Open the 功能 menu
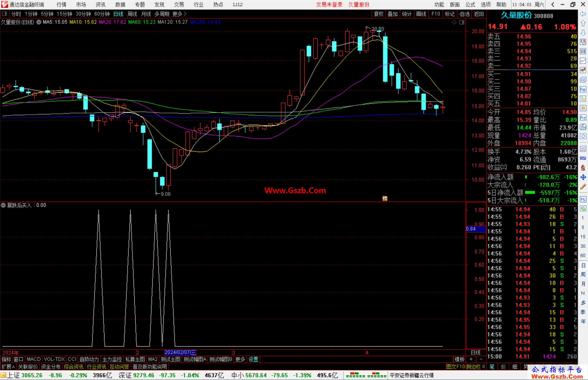 point(439,5)
